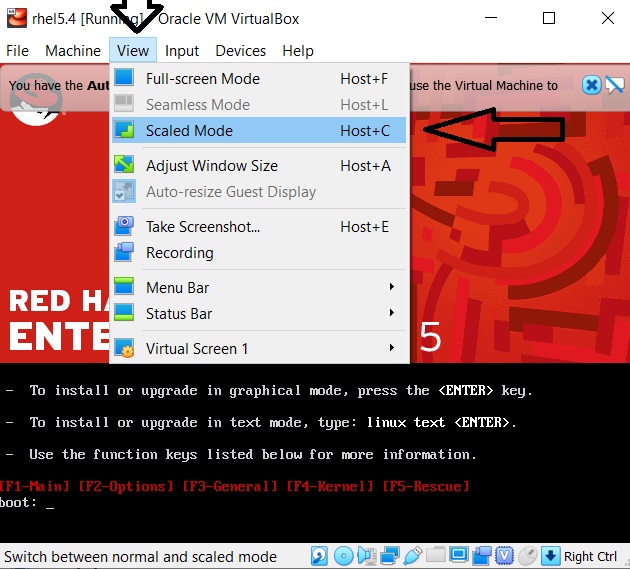Open the Devices menu

coord(240,51)
